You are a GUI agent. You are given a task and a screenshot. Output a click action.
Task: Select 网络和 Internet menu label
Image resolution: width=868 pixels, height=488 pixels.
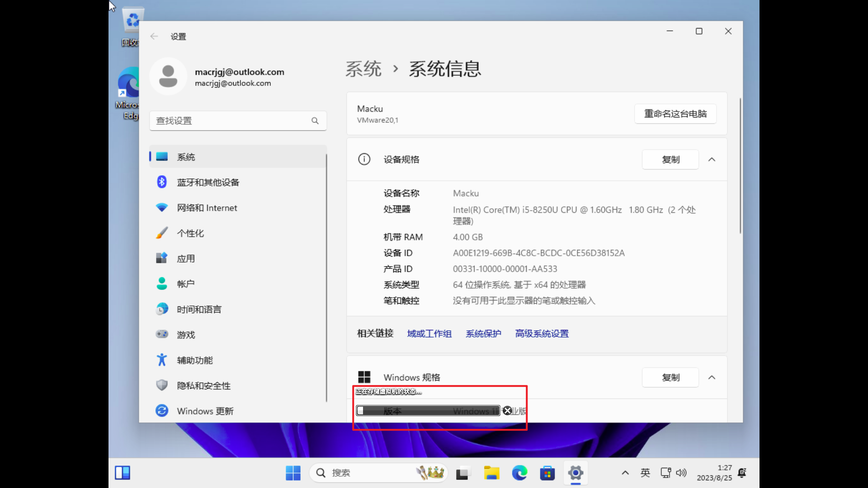207,208
